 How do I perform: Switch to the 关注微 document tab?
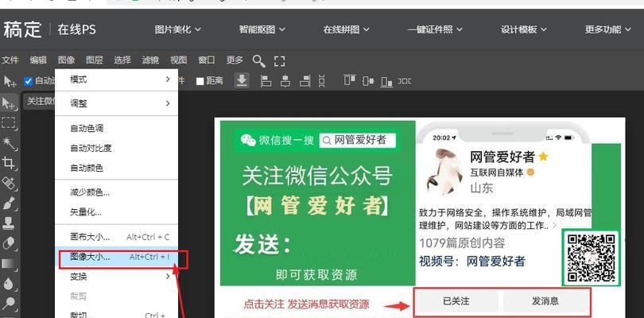tap(40, 101)
